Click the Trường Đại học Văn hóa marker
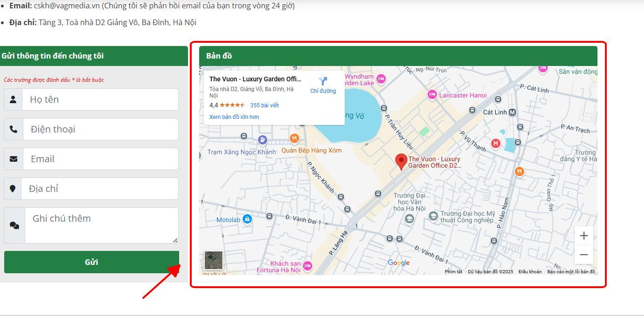Image resolution: width=644 pixels, height=316 pixels. click(409, 218)
